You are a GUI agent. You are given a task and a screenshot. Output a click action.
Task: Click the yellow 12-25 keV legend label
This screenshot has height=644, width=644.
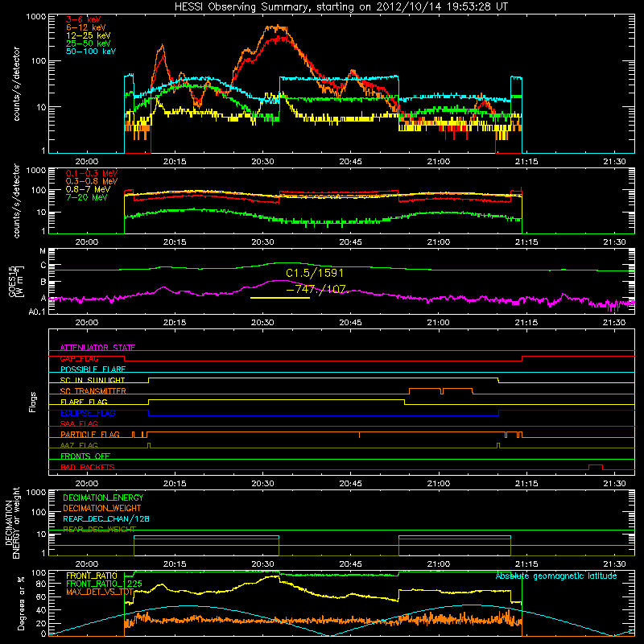click(x=88, y=35)
